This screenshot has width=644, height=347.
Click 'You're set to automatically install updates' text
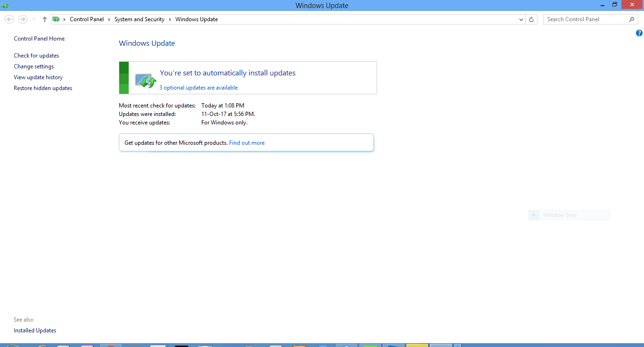coord(228,73)
